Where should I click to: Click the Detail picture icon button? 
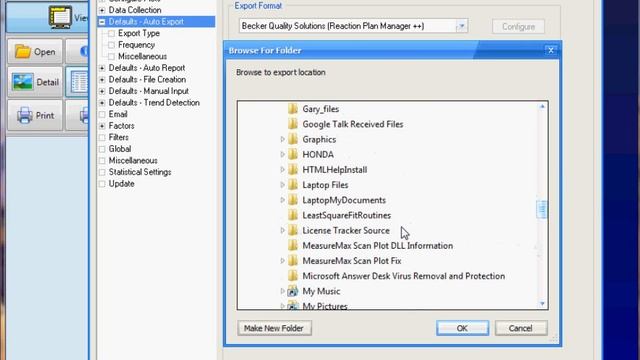(35, 82)
